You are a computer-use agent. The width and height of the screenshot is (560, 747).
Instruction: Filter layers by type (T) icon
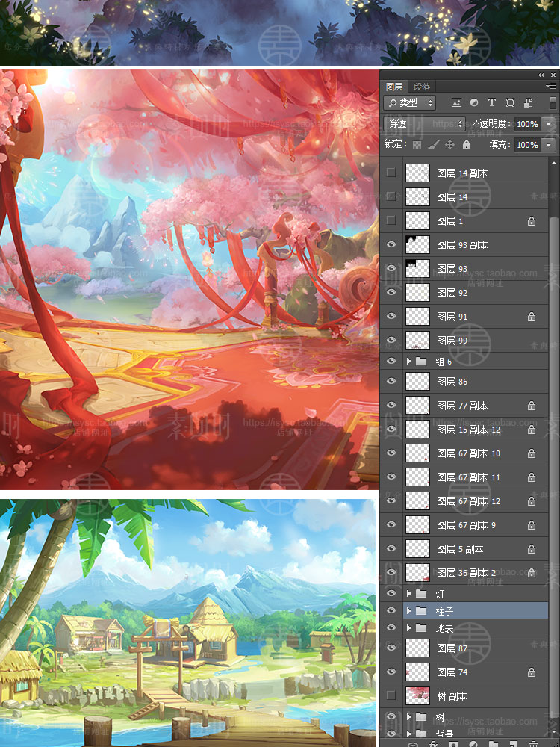pyautogui.click(x=492, y=102)
